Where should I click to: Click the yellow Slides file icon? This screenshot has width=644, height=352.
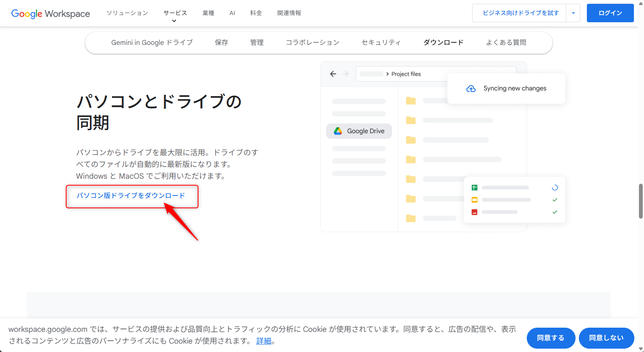pos(474,200)
